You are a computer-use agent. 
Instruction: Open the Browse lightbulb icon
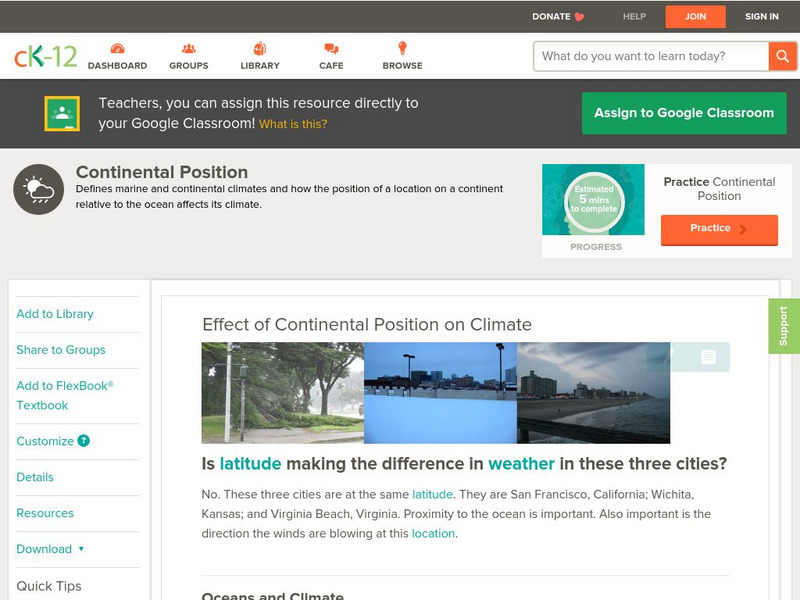[x=402, y=48]
